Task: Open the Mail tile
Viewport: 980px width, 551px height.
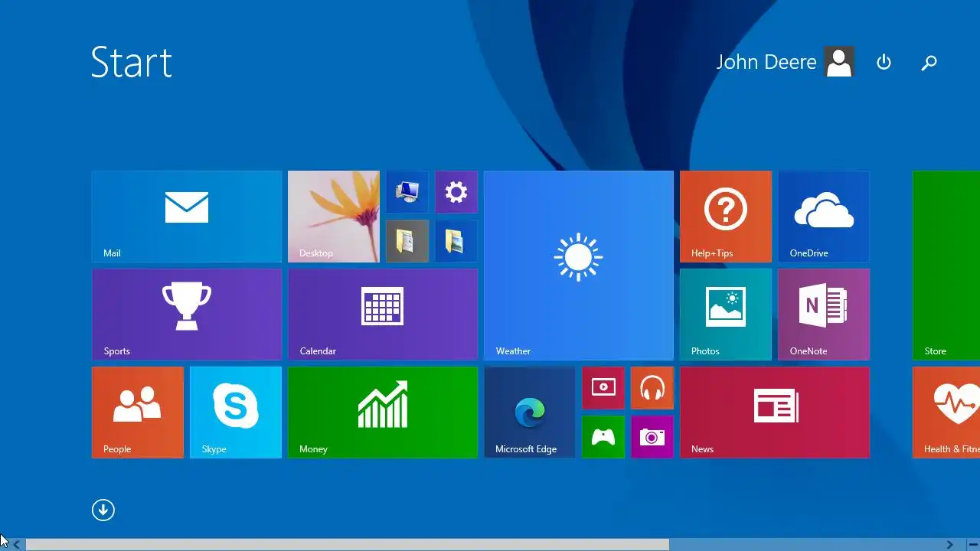Action: [x=187, y=217]
